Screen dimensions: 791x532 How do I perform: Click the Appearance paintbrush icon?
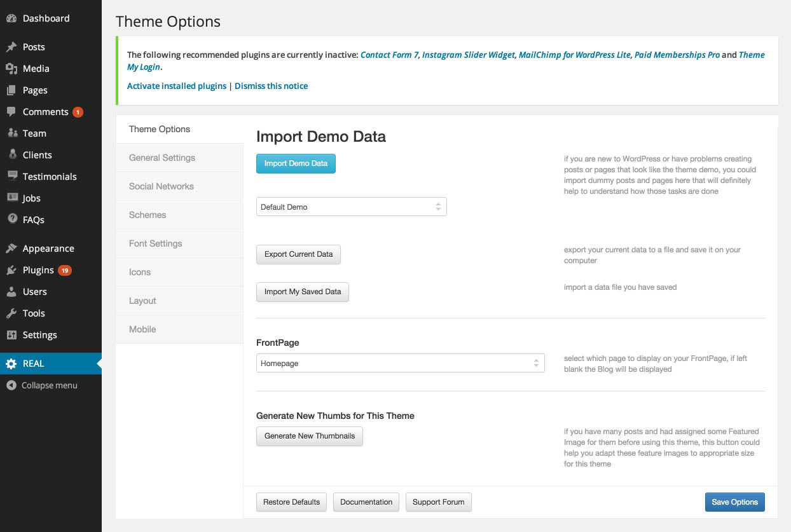tap(11, 249)
